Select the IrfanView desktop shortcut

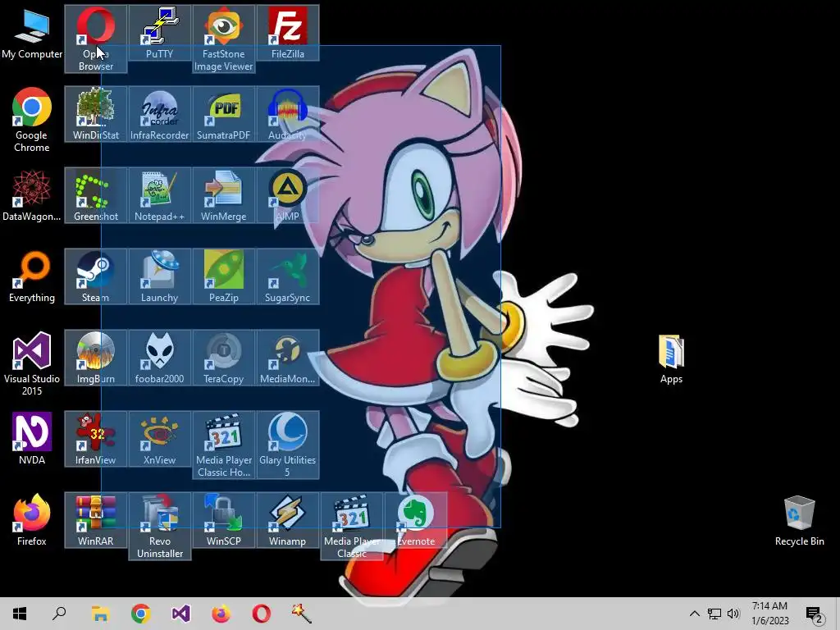click(x=96, y=440)
